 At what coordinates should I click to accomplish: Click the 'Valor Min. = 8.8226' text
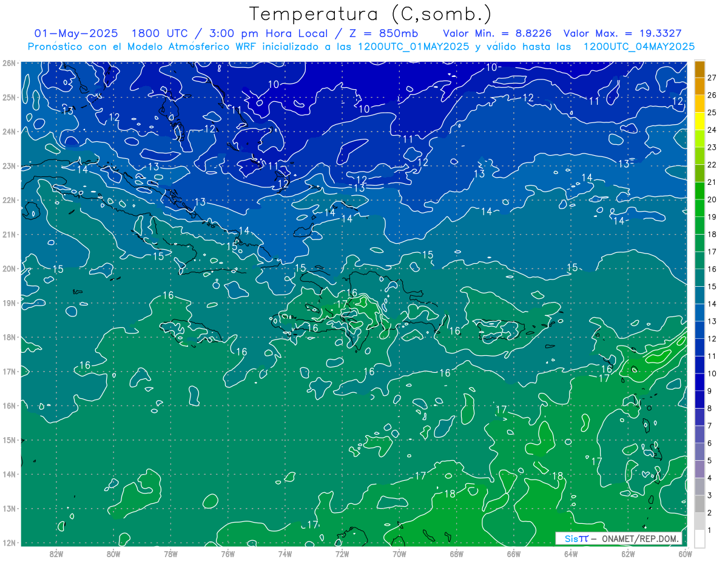497,33
